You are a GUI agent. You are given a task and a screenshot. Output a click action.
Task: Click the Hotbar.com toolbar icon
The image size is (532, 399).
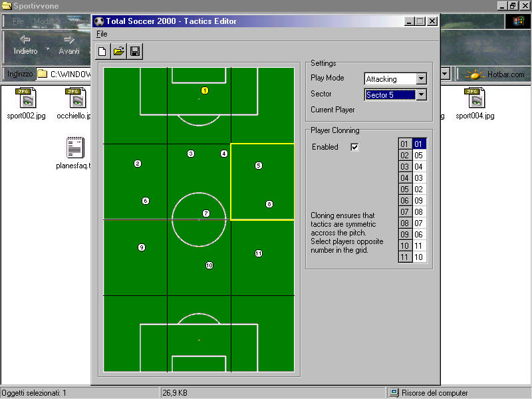pyautogui.click(x=474, y=74)
